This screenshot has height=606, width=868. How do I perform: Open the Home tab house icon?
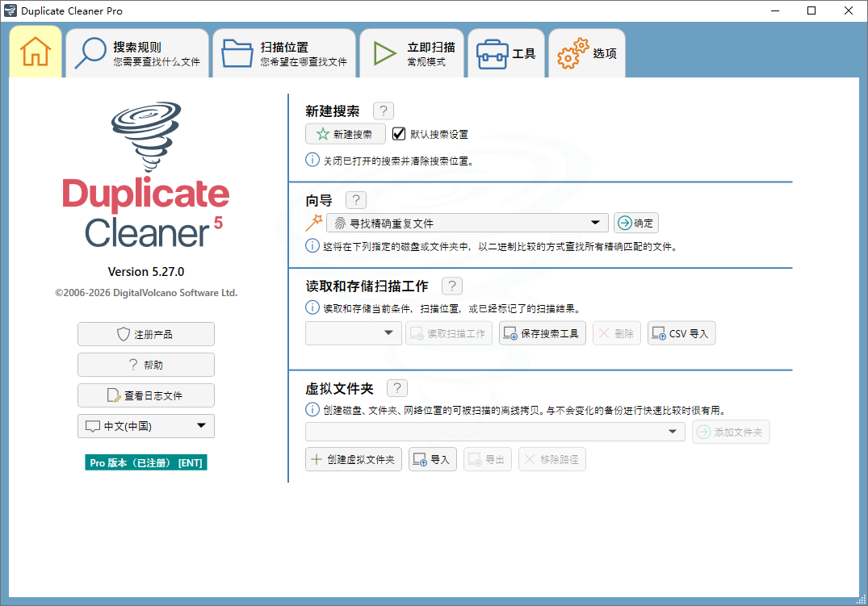point(36,52)
